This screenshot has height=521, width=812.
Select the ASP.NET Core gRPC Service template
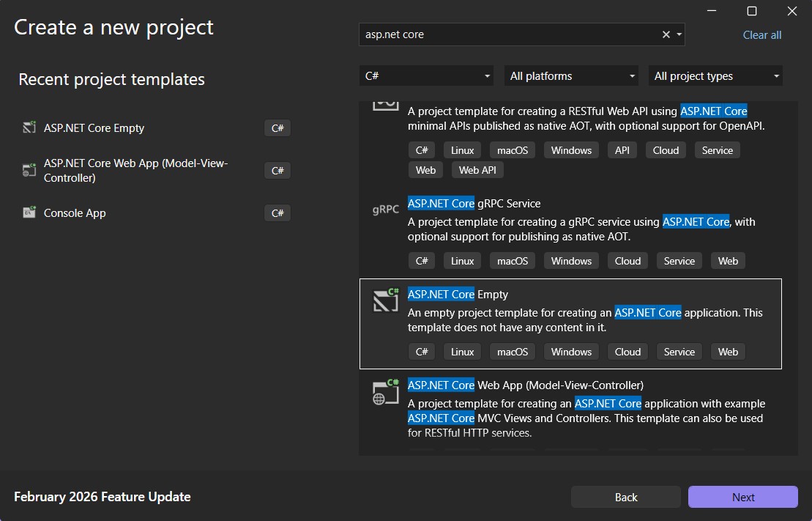point(474,203)
